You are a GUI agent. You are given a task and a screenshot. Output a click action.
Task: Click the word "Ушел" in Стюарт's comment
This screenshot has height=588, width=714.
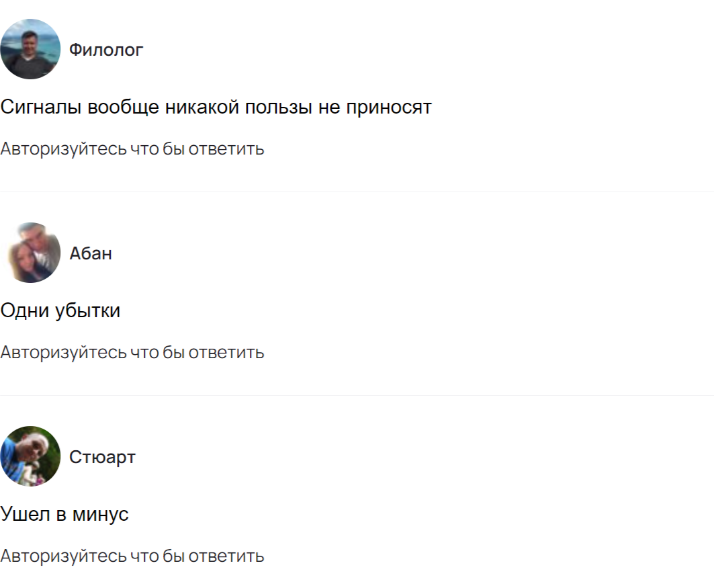(25, 515)
